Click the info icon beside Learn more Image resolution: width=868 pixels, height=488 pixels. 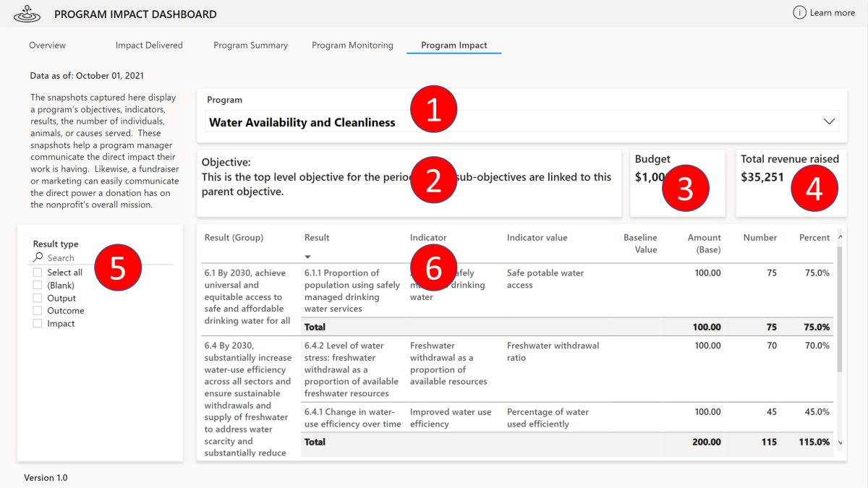coord(801,12)
